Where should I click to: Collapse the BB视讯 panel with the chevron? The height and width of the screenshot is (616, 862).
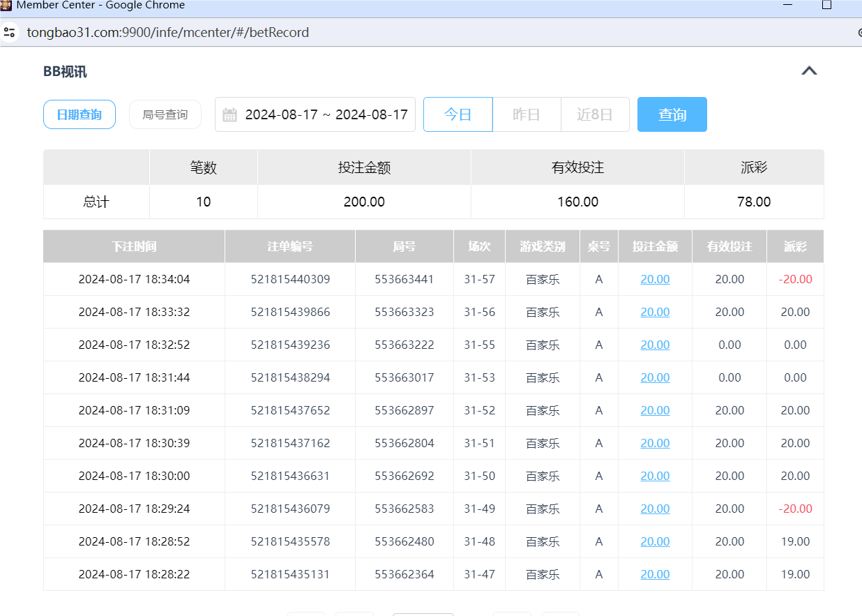(809, 70)
